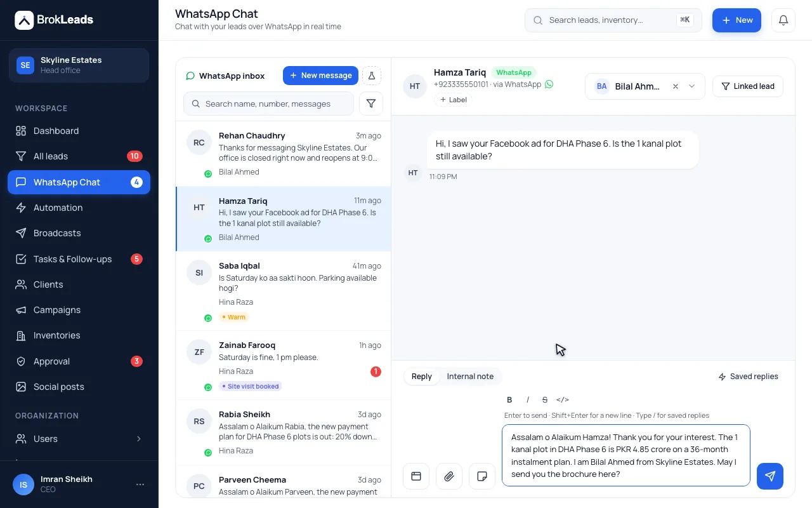Image resolution: width=812 pixels, height=508 pixels.
Task: Click into the reply message text box
Action: [x=626, y=455]
